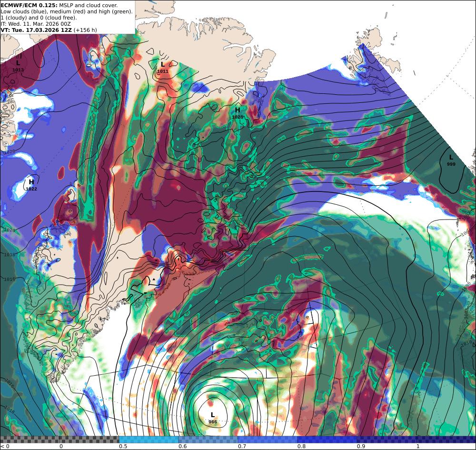Click the '< 0' colorbar tick label
The image size is (476, 450).
tap(5, 446)
